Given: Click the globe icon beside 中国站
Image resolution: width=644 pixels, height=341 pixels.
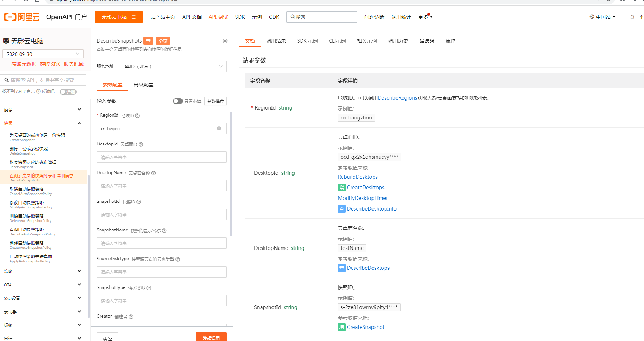Looking at the screenshot, I should pyautogui.click(x=592, y=17).
